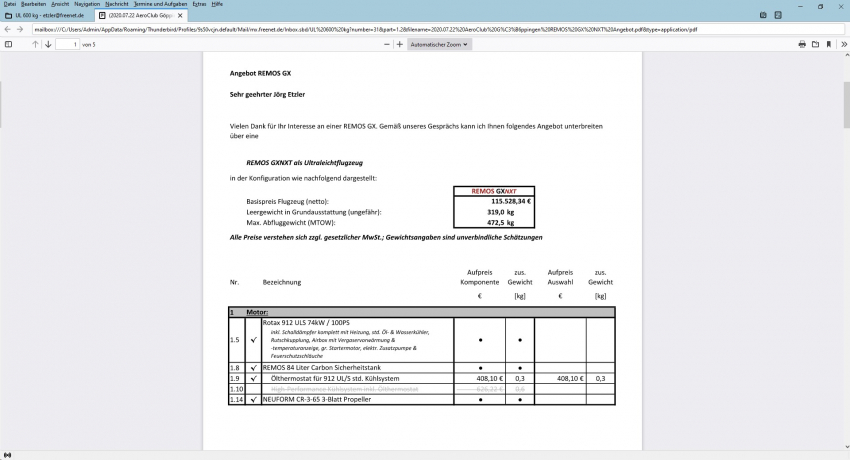Click the 'Motor:' section header
The image size is (850, 460).
257,312
